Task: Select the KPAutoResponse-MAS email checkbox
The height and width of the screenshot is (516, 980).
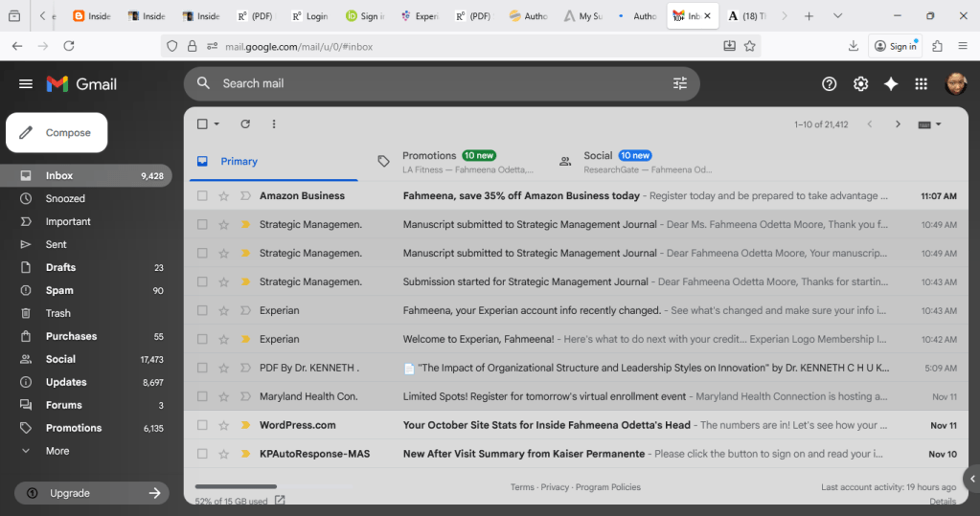Action: [x=202, y=454]
